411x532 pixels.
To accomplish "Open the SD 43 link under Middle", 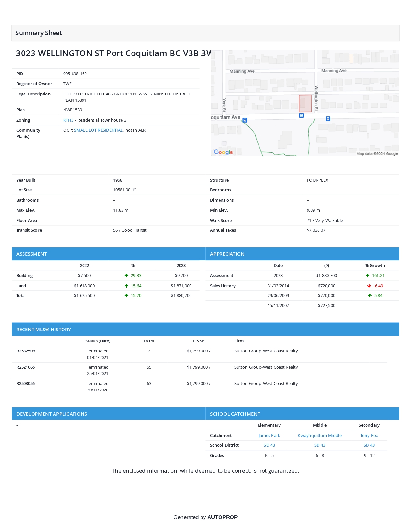I will 320,445.
